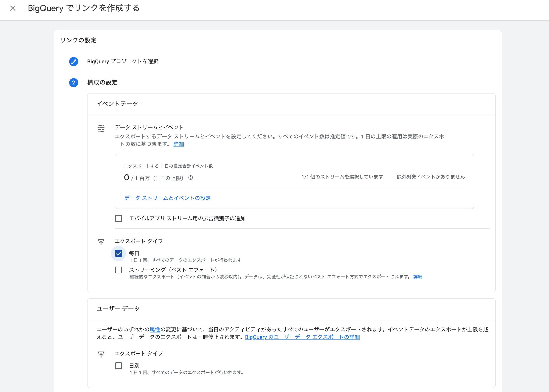Select the 構成の設定 step heading
Screen dimensions: 549x392
(102, 83)
